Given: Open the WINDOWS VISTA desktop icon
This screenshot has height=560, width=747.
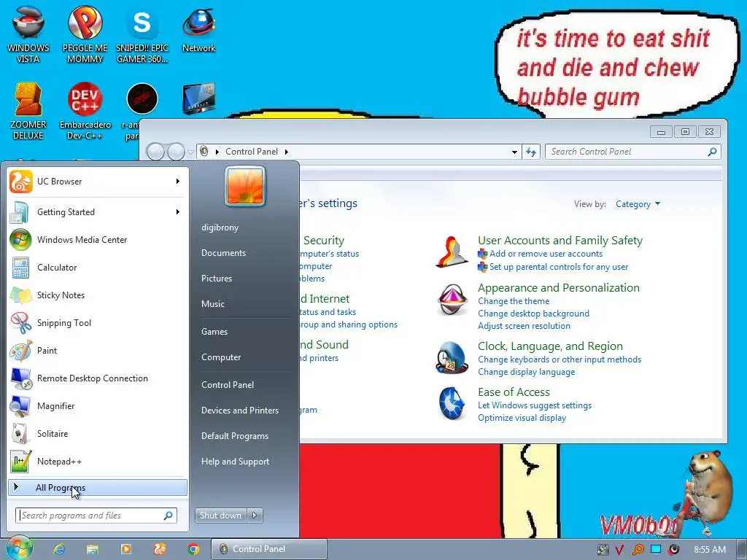Looking at the screenshot, I should pos(28,35).
